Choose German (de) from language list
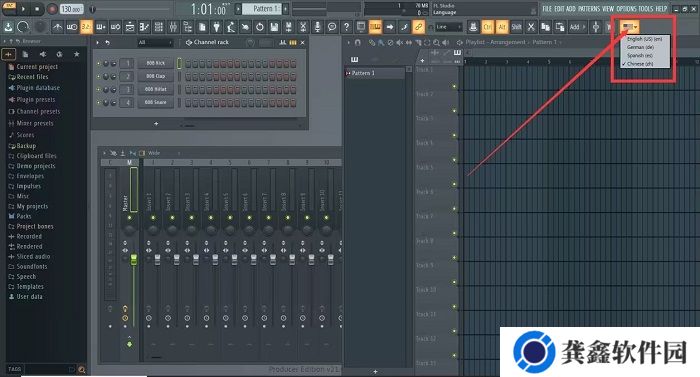The height and width of the screenshot is (377, 700). [644, 47]
